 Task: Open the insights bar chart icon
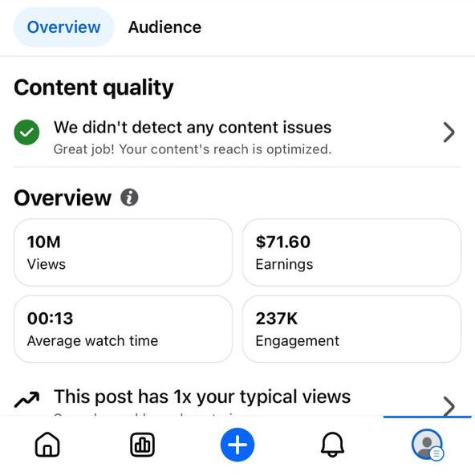142,445
